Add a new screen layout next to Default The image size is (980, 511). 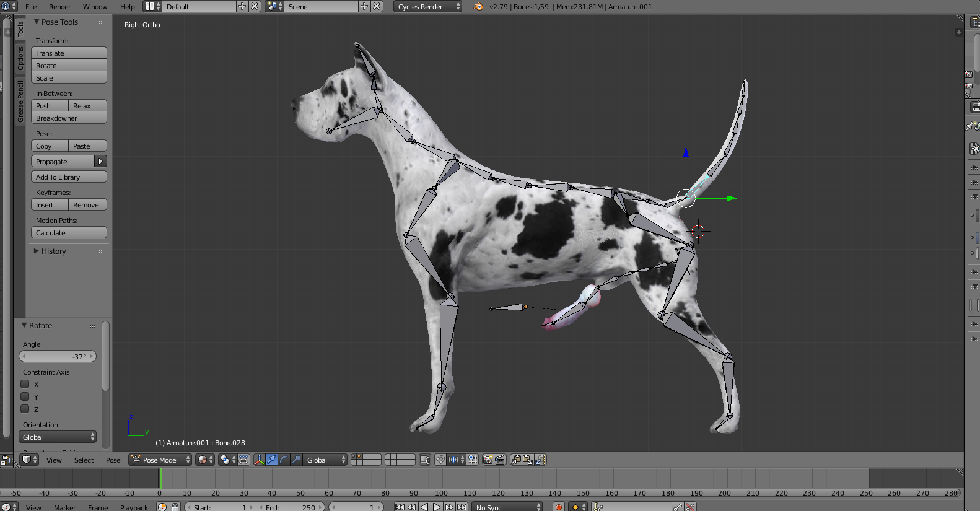tap(242, 7)
